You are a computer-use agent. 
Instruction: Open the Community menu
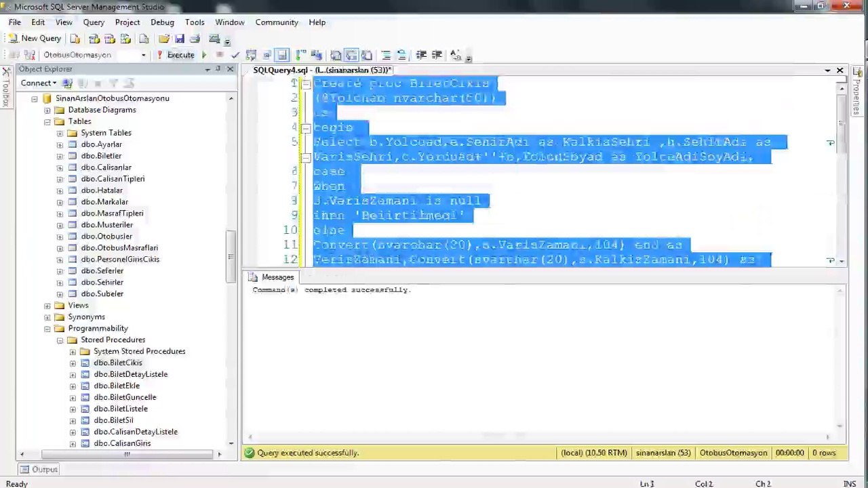click(277, 22)
